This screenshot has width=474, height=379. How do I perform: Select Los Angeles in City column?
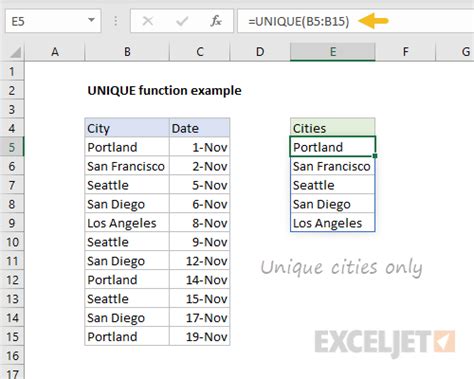pyautogui.click(x=127, y=223)
